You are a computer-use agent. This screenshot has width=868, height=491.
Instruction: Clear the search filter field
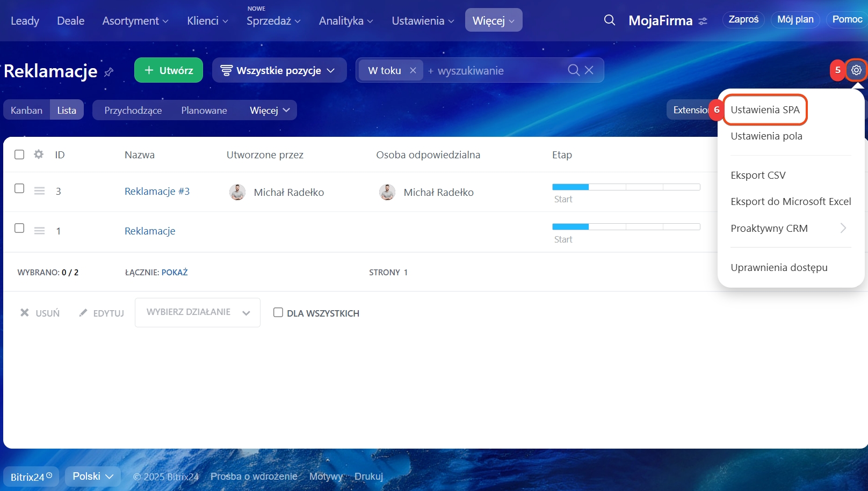(589, 70)
